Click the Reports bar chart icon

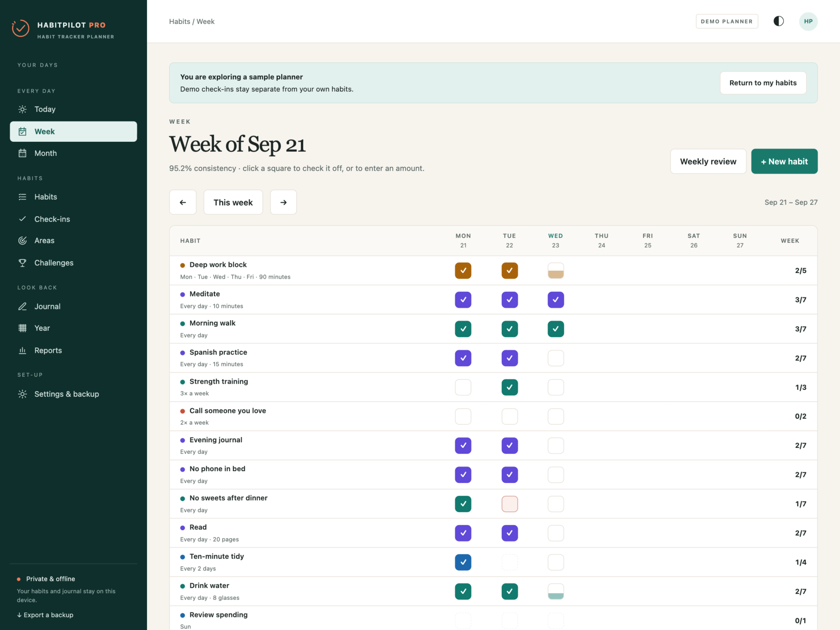coord(22,350)
